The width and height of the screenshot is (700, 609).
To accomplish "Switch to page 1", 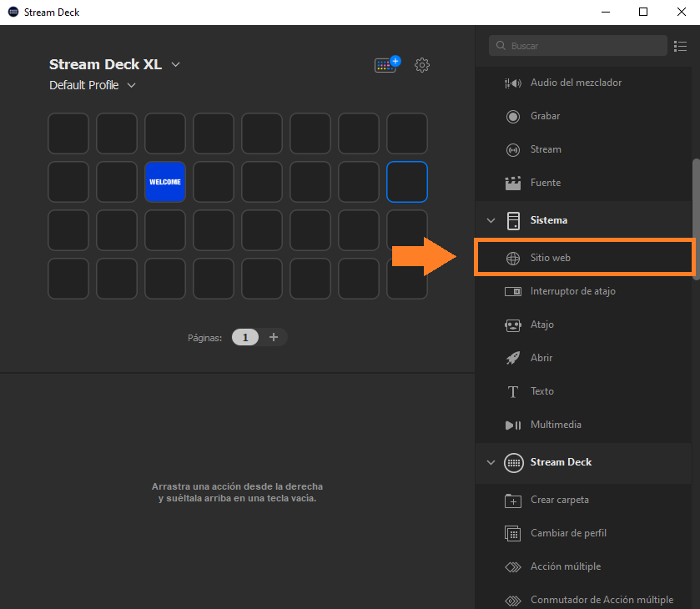I will tap(244, 337).
